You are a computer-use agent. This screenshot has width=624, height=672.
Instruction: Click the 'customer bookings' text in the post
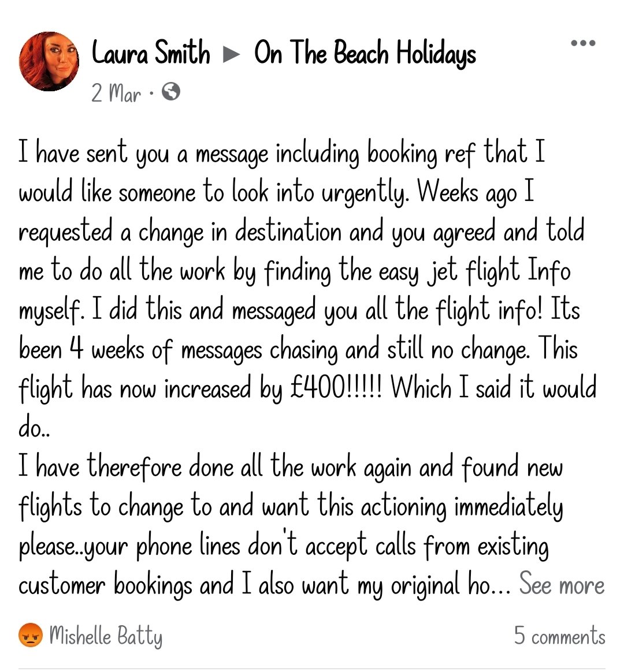(x=105, y=585)
